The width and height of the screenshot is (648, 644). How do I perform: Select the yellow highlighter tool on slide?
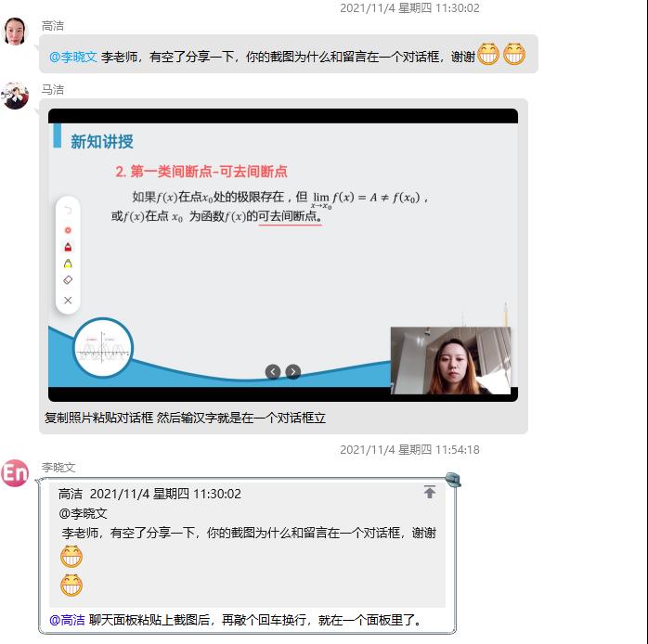click(x=68, y=264)
